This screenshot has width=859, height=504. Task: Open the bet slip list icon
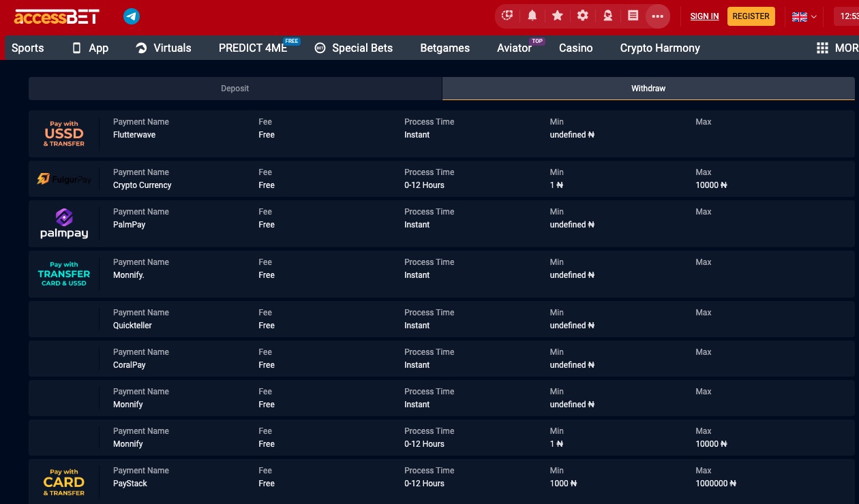point(633,16)
